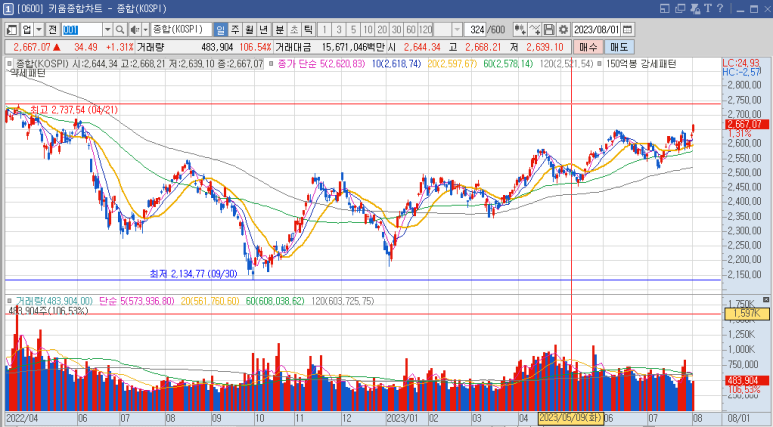
Task: Click the volume pane corner button icon
Action: (x=766, y=300)
